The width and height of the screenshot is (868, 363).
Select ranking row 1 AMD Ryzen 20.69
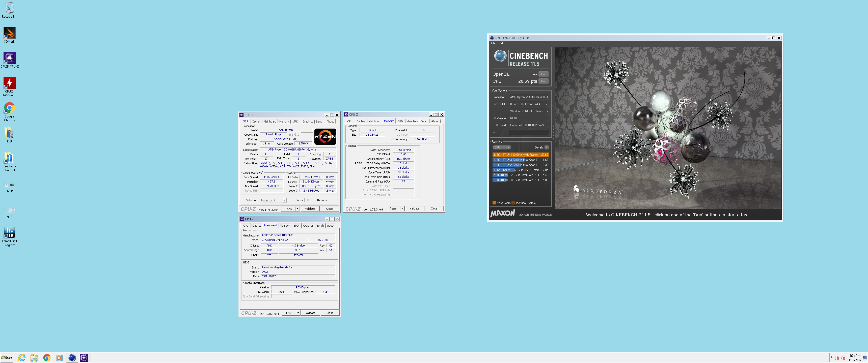(x=521, y=155)
